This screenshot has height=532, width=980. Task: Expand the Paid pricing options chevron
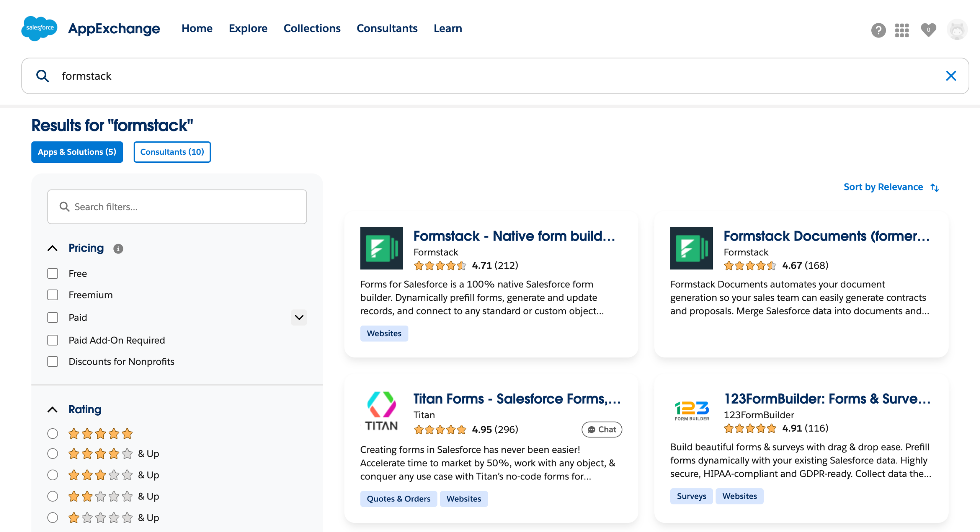pos(299,317)
